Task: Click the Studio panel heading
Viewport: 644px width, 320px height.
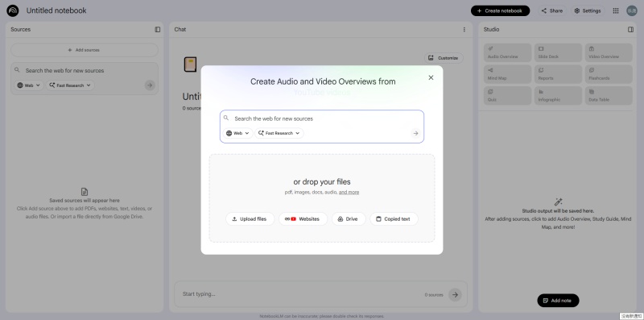Action: click(x=491, y=30)
